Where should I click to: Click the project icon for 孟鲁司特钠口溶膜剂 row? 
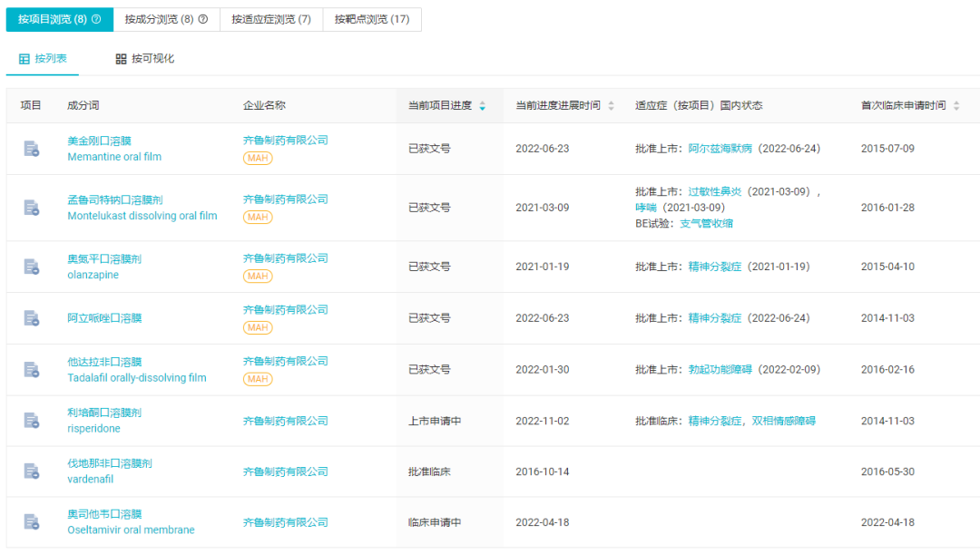point(31,208)
